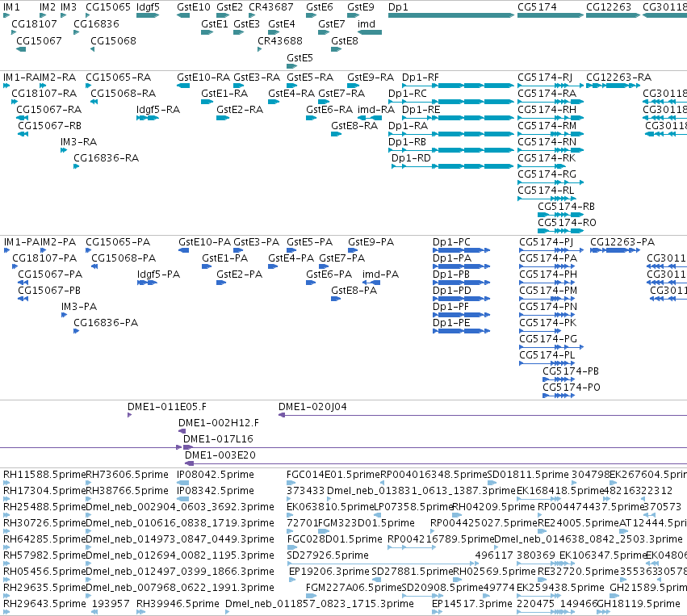Click the FGC014E01.5prime EST label

click(333, 475)
